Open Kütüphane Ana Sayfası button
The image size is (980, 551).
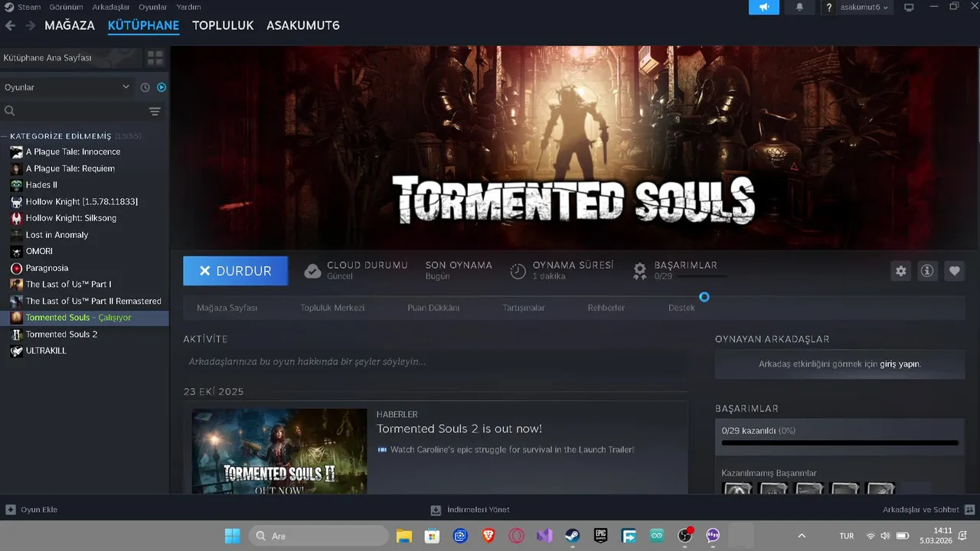(x=71, y=58)
